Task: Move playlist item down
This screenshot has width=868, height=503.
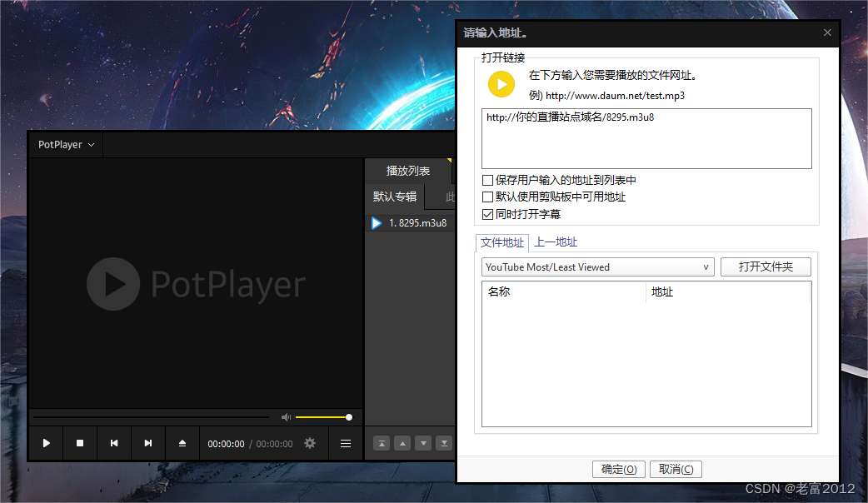Action: (423, 443)
